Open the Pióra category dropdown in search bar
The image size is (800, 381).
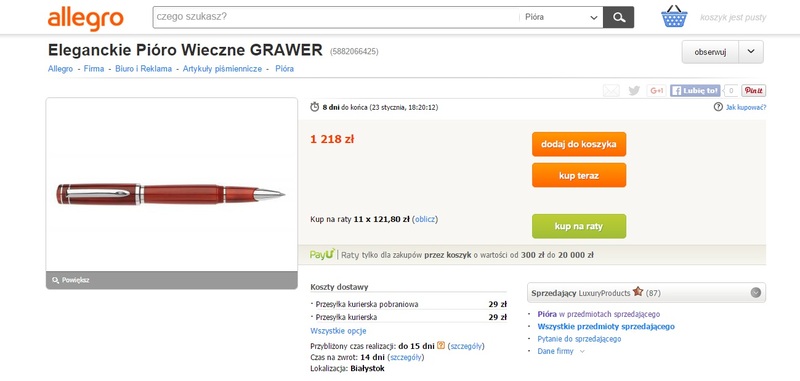[x=561, y=17]
